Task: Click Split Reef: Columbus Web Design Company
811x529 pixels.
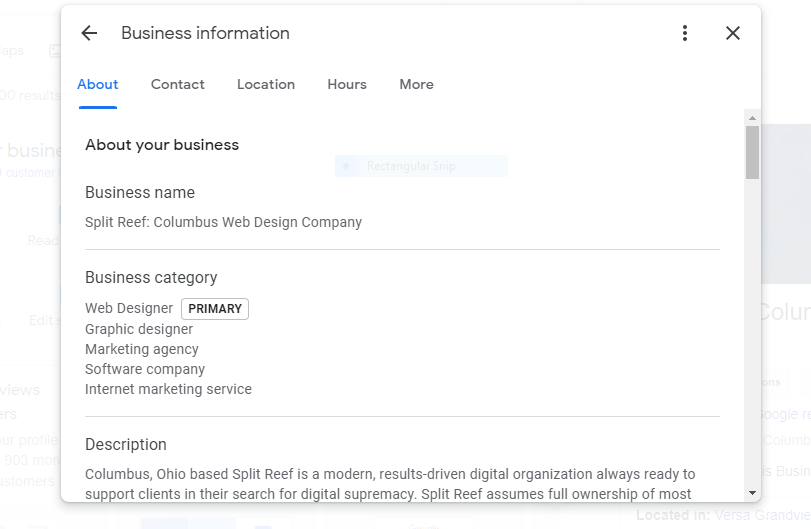Action: coord(223,222)
